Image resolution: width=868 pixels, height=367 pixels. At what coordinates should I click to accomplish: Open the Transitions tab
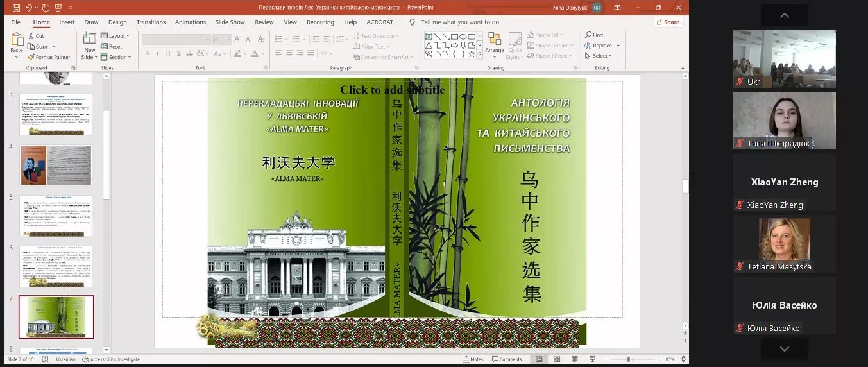click(151, 22)
